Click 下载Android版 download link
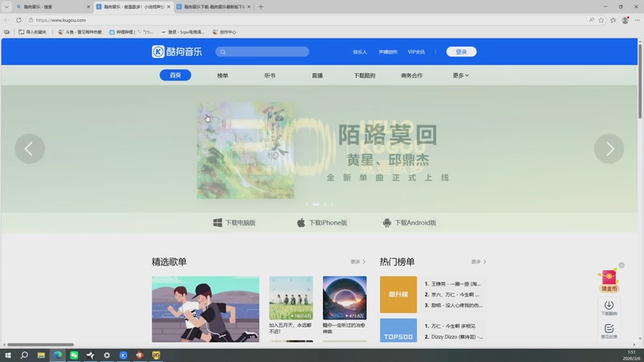 410,223
